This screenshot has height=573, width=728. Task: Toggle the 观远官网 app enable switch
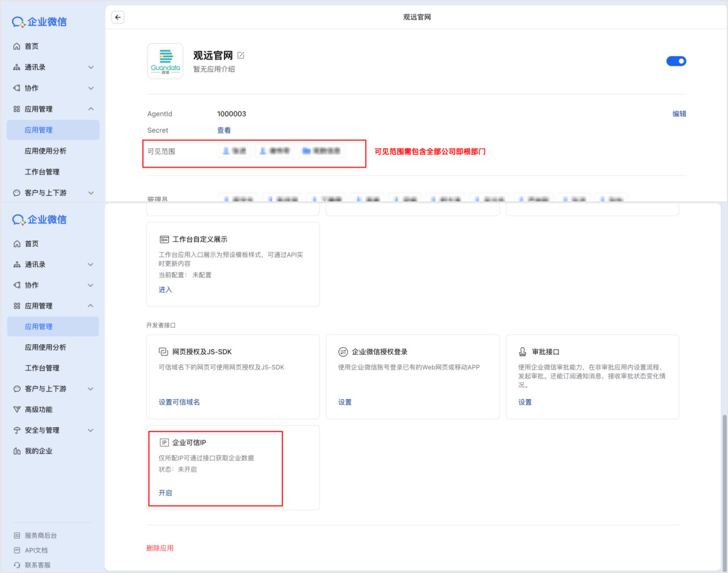676,61
